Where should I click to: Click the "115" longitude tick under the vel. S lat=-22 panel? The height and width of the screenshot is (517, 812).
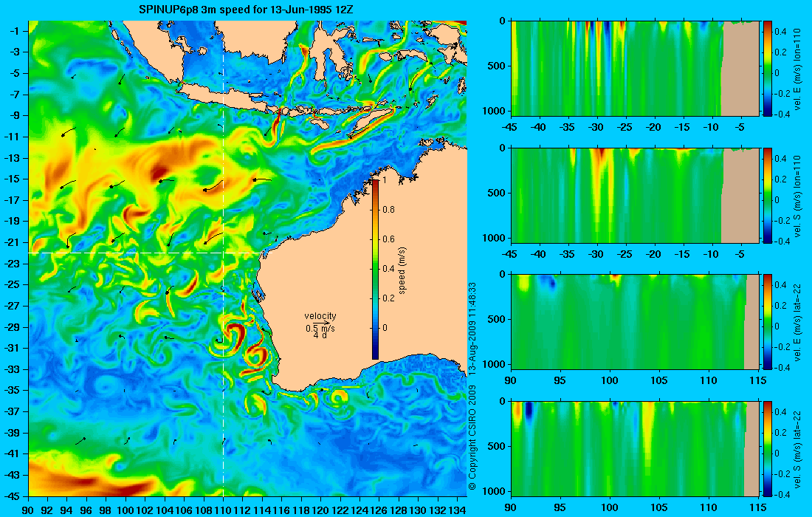pos(758,507)
